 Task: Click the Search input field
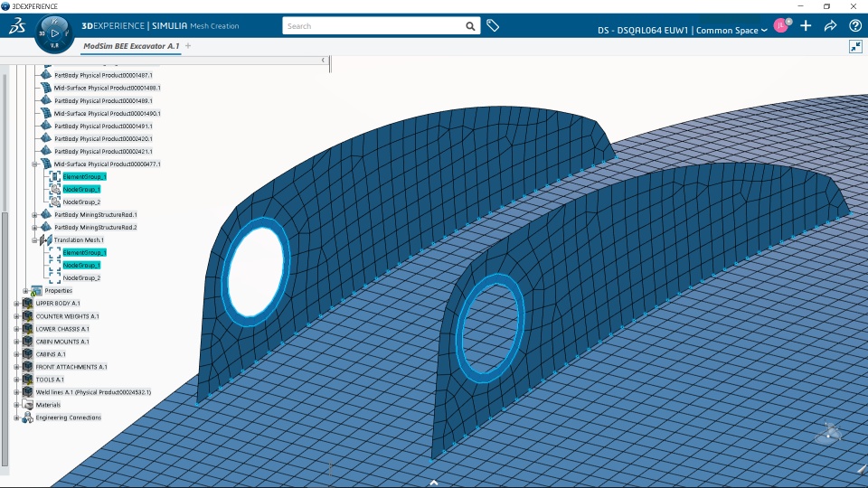click(373, 26)
